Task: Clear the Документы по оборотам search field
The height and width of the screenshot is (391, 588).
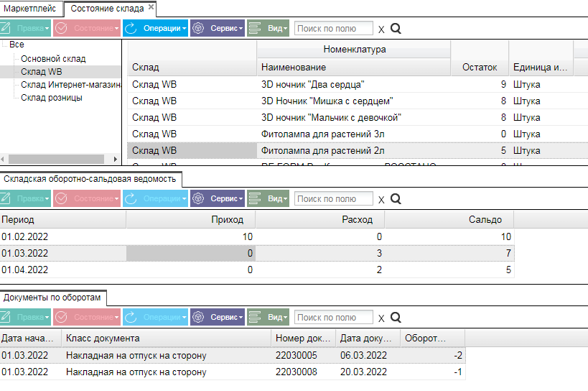Action: click(381, 318)
